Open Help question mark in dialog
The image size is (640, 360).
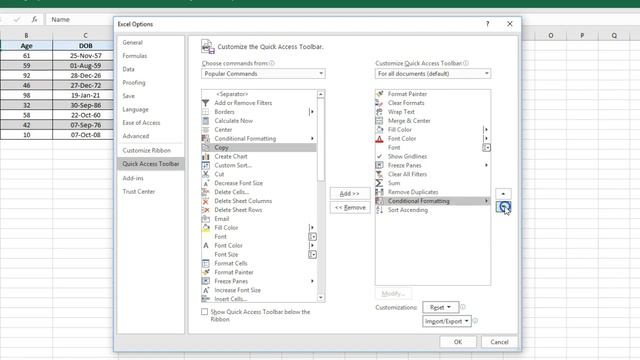(x=487, y=24)
